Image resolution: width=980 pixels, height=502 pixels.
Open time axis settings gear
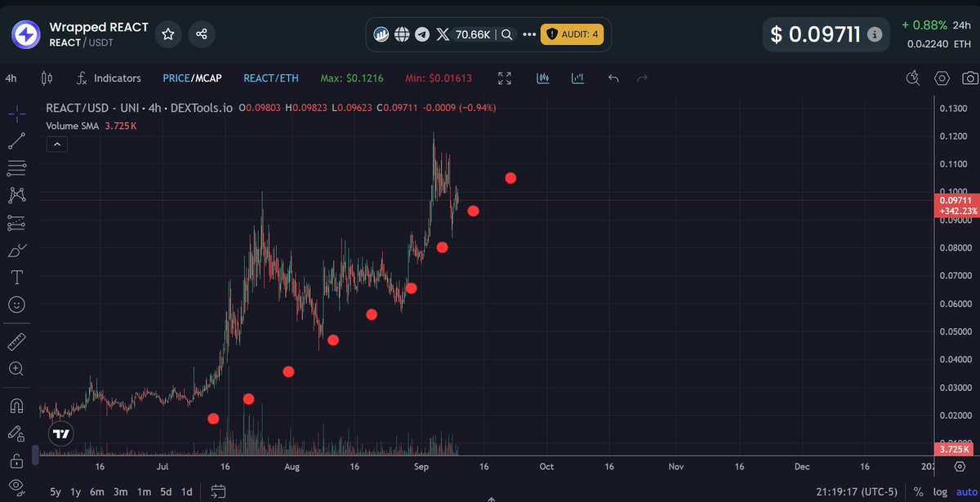click(960, 466)
